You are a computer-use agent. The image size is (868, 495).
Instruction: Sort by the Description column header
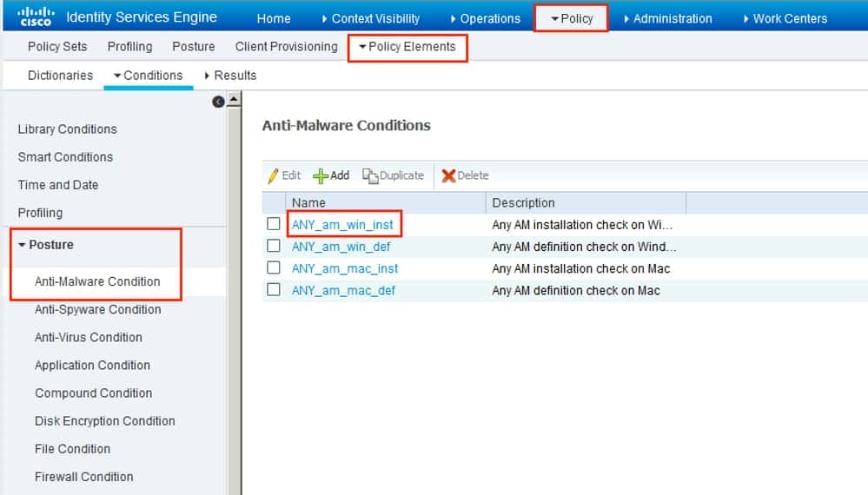click(586, 203)
